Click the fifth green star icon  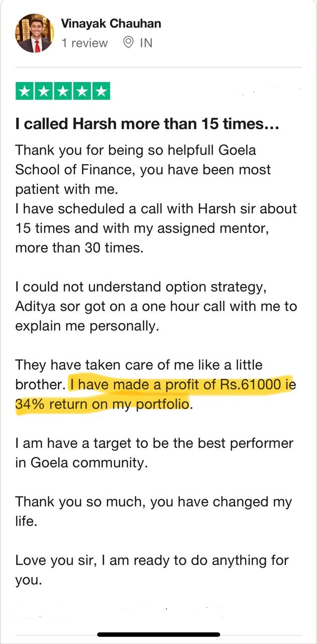tap(101, 92)
